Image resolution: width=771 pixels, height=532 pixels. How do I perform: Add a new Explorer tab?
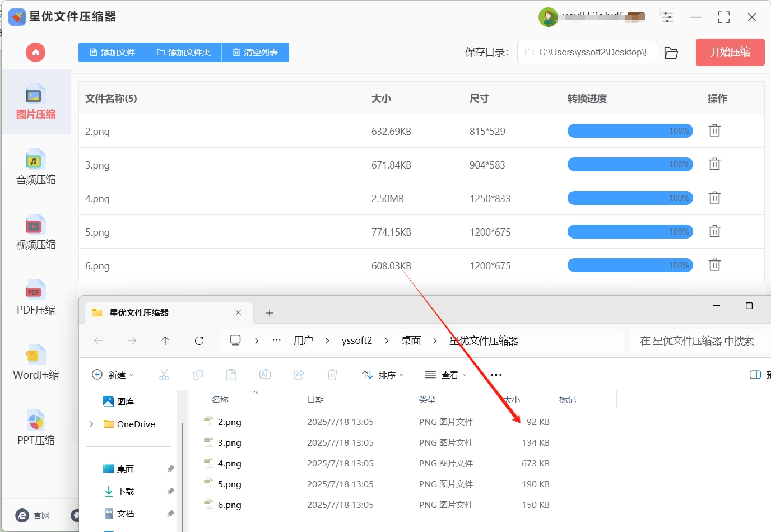pyautogui.click(x=270, y=313)
